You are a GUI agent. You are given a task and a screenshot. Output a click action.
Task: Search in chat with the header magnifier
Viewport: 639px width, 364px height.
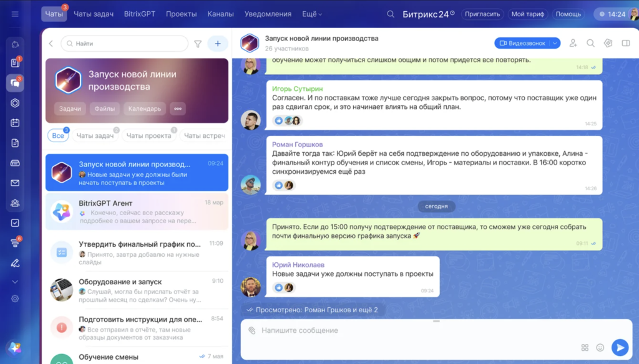coord(590,43)
